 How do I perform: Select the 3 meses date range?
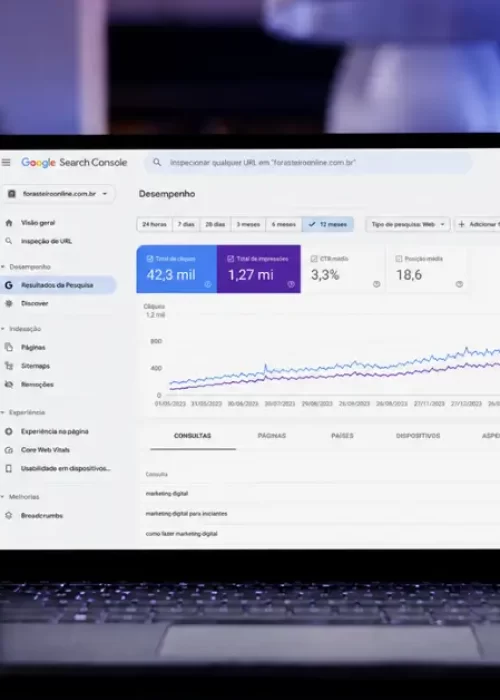(248, 224)
